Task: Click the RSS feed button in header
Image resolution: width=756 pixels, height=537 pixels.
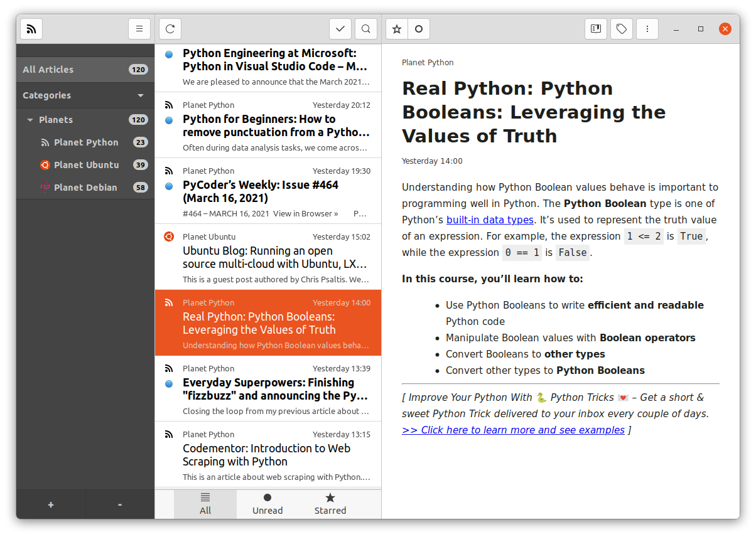Action: [x=31, y=29]
